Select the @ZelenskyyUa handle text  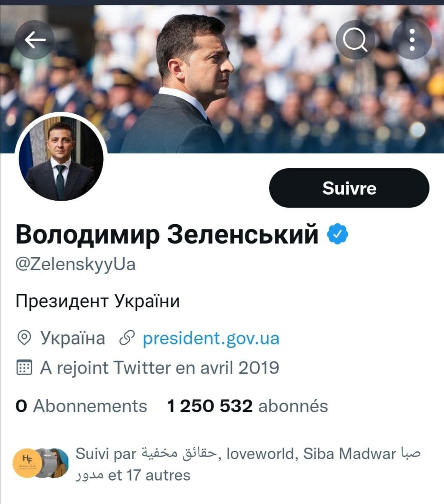75,264
